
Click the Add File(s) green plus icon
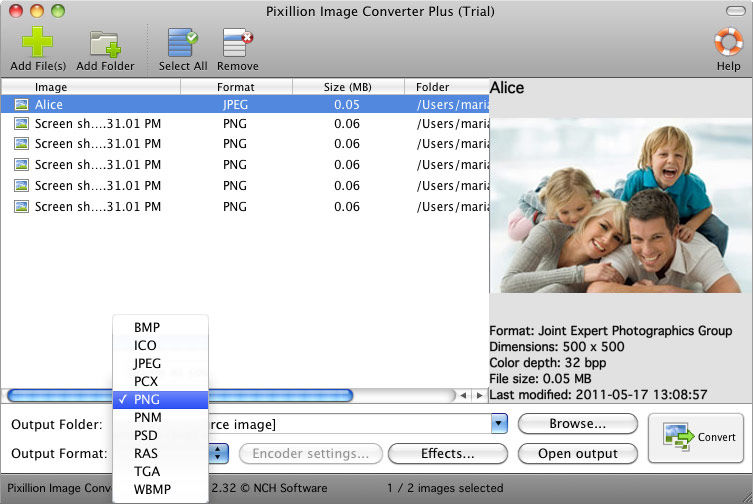(x=38, y=44)
